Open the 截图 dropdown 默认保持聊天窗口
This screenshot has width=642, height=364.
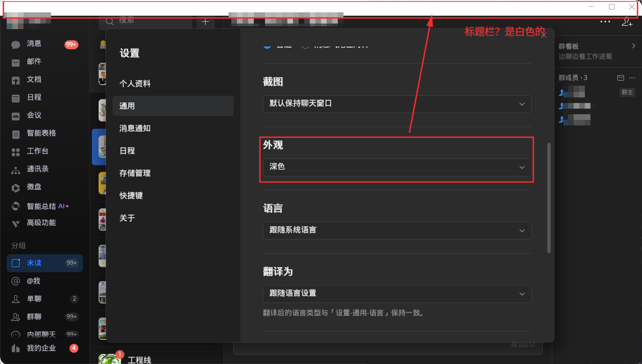point(397,104)
